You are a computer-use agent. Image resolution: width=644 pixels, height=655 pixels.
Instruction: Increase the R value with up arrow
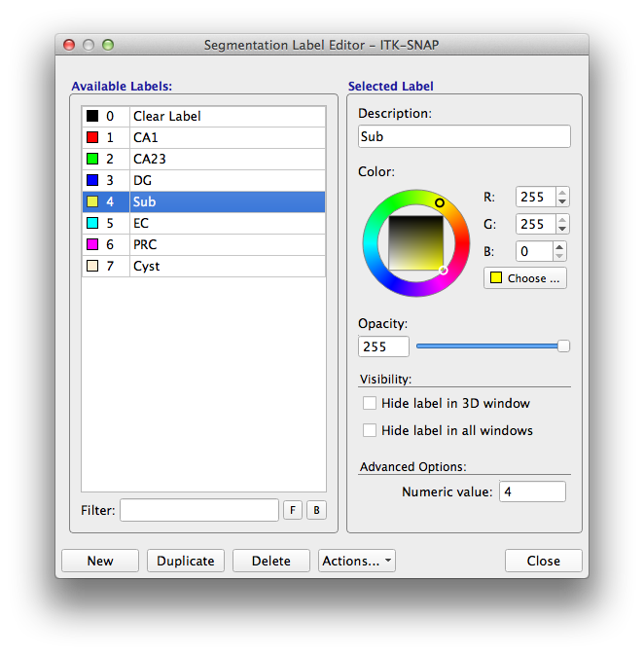pos(562,193)
